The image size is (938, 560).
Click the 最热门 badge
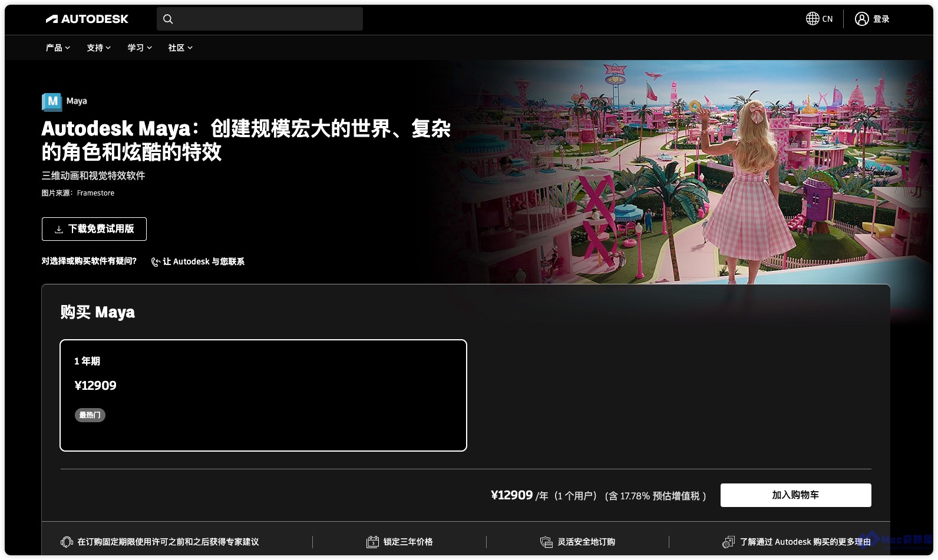(90, 415)
